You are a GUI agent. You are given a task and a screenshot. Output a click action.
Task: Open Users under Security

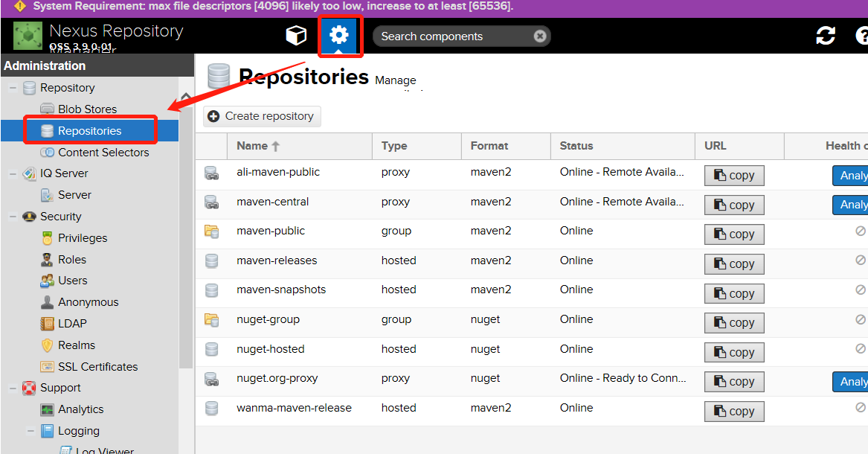point(72,281)
